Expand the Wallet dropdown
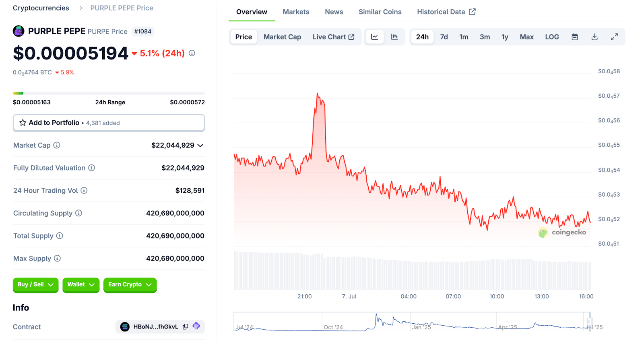 tap(81, 285)
